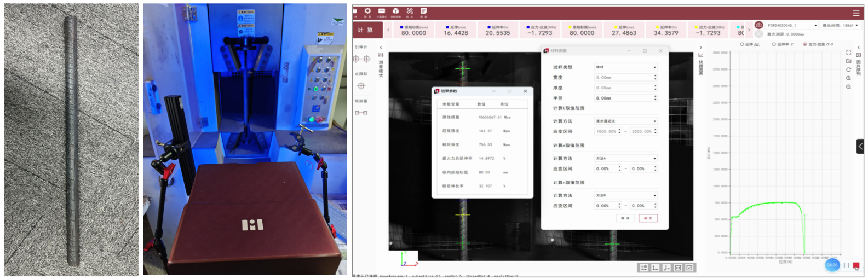Click the third axis tool icon at bottom

pyautogui.click(x=666, y=268)
